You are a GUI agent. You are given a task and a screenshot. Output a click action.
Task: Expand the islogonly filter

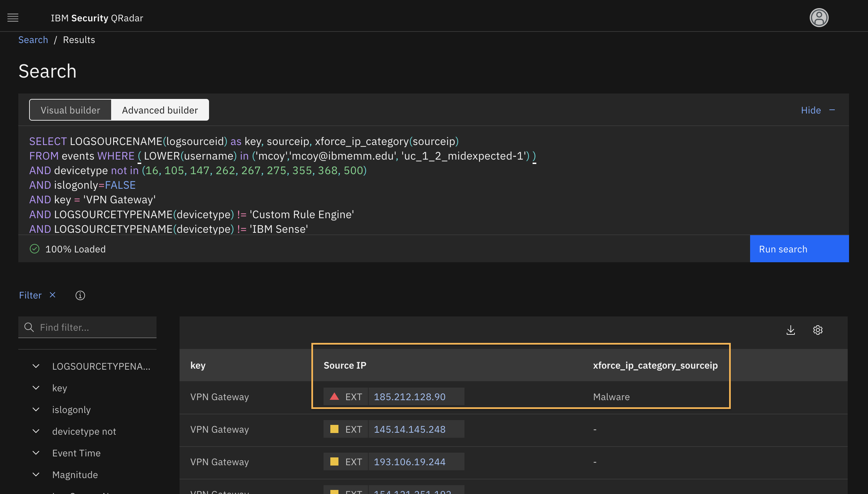click(36, 410)
